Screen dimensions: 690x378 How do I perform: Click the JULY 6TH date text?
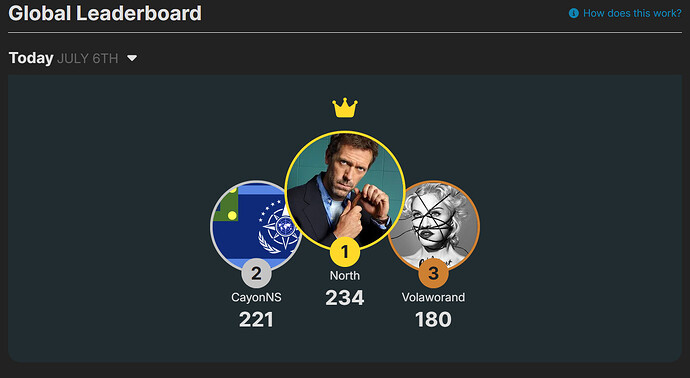coord(88,59)
